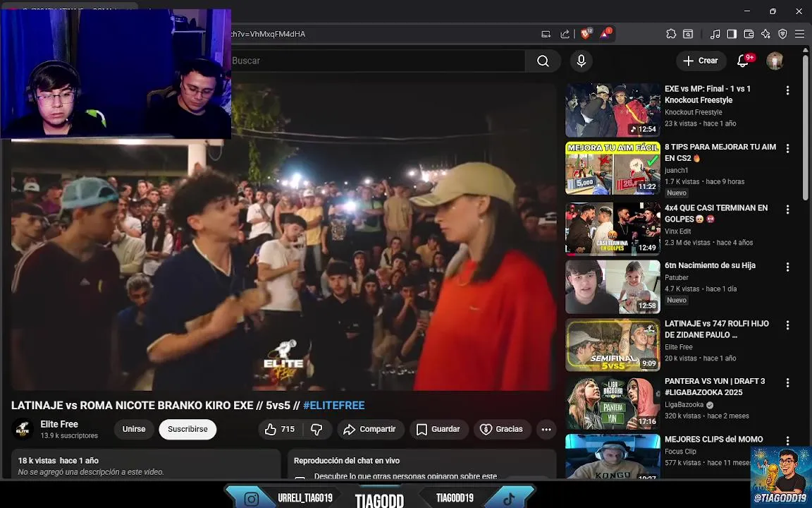The width and height of the screenshot is (812, 508).
Task: Open the Elite Free channel avatar
Action: coord(23,429)
